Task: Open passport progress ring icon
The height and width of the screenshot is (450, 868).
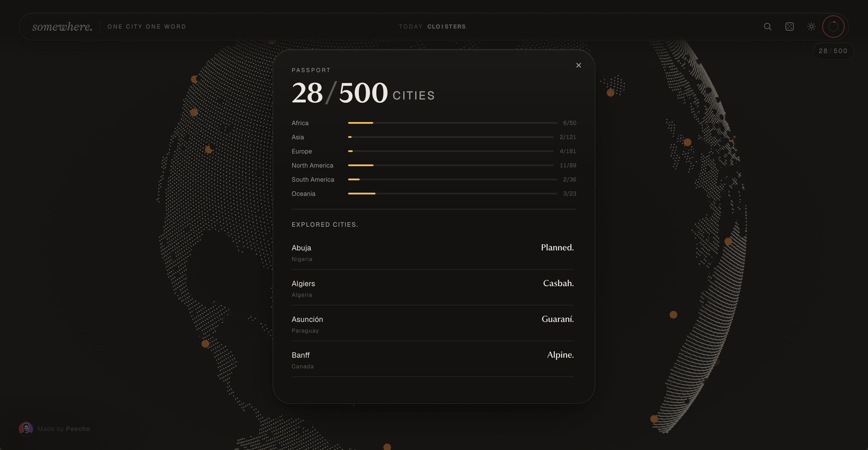Action: coord(833,27)
